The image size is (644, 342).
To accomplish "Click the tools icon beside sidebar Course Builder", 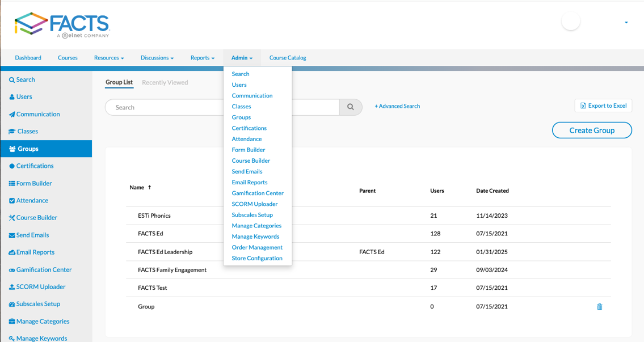I will [12, 218].
